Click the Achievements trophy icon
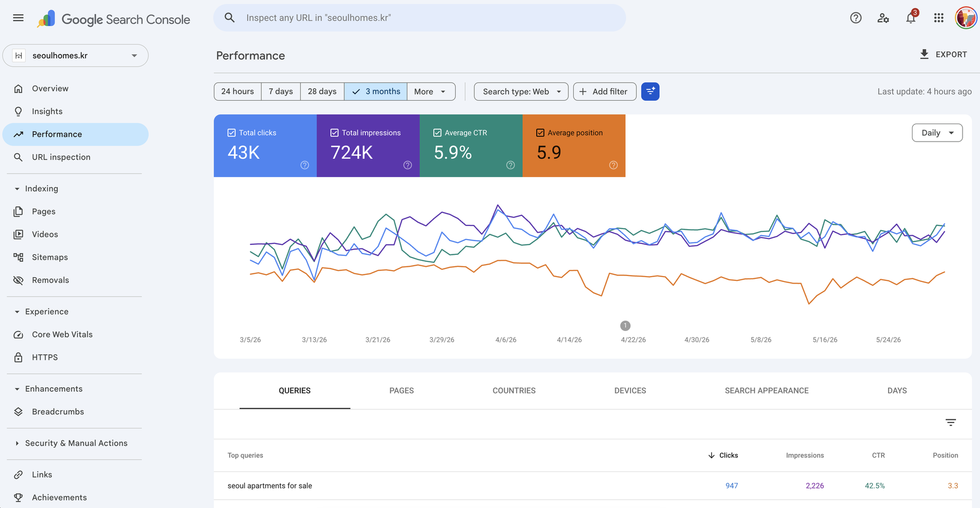 tap(19, 498)
